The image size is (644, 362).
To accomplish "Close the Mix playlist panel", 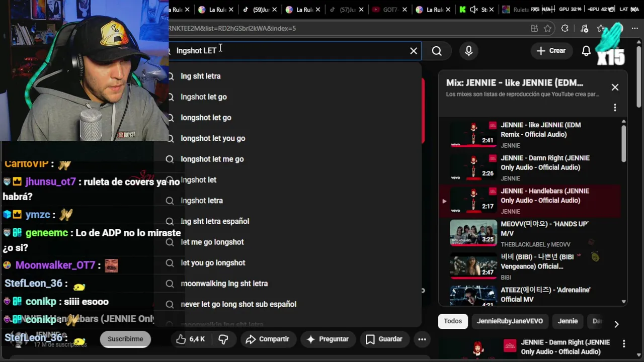I will 615,87.
